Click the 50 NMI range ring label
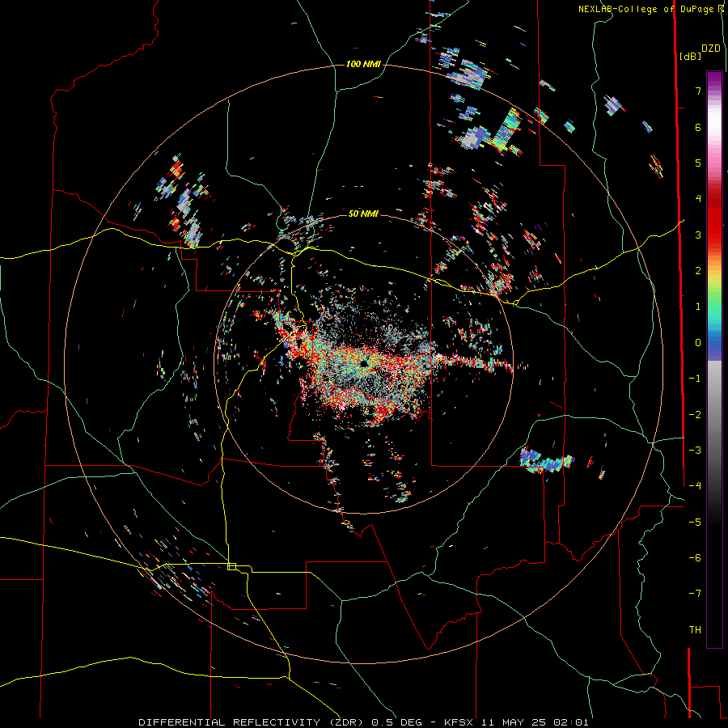Image resolution: width=728 pixels, height=728 pixels. [x=363, y=214]
